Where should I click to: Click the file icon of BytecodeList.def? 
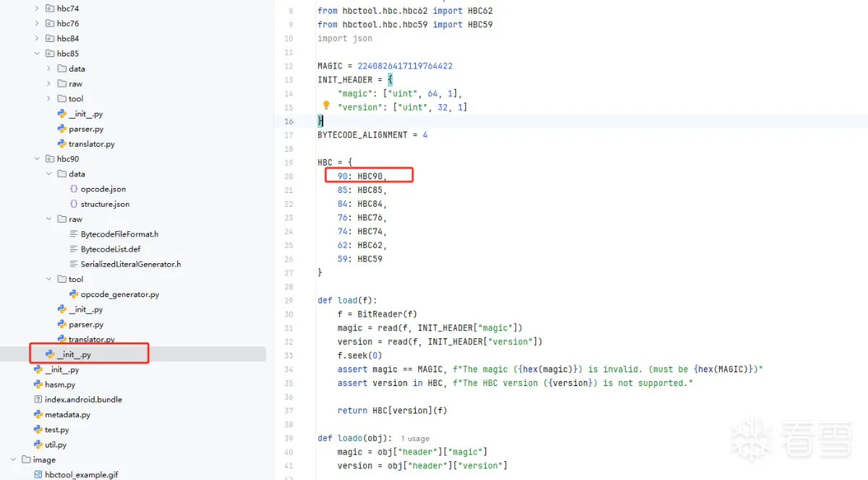click(x=74, y=249)
